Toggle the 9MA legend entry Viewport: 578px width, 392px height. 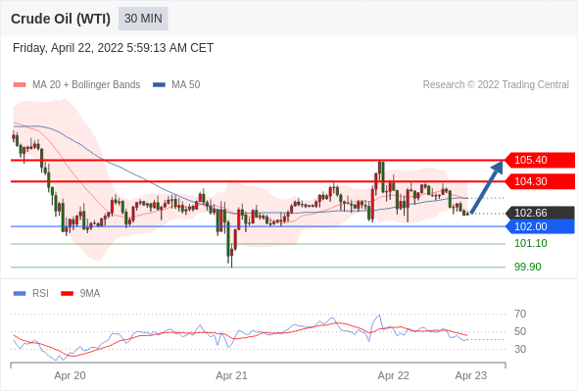pos(80,294)
